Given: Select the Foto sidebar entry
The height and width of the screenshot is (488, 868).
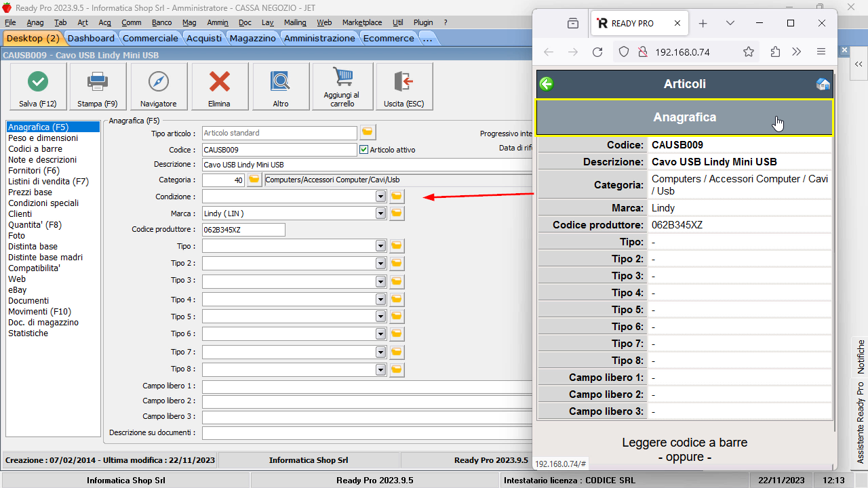Looking at the screenshot, I should (16, 236).
